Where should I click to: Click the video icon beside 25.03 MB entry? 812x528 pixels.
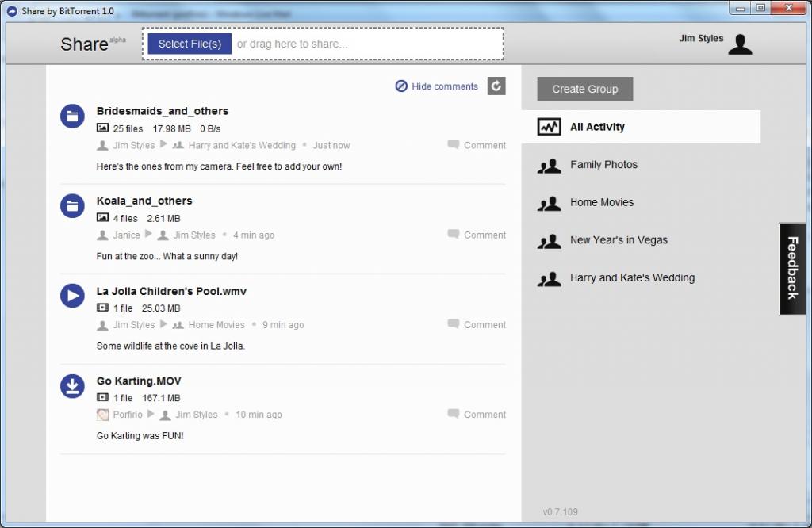102,308
